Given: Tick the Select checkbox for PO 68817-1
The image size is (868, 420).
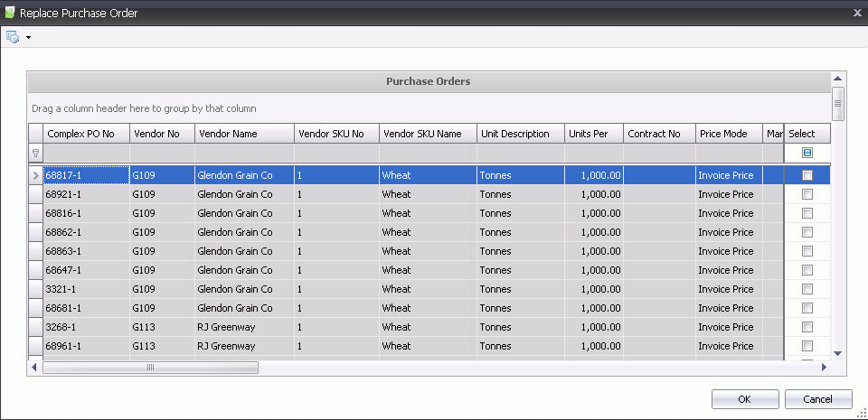Looking at the screenshot, I should [807, 175].
